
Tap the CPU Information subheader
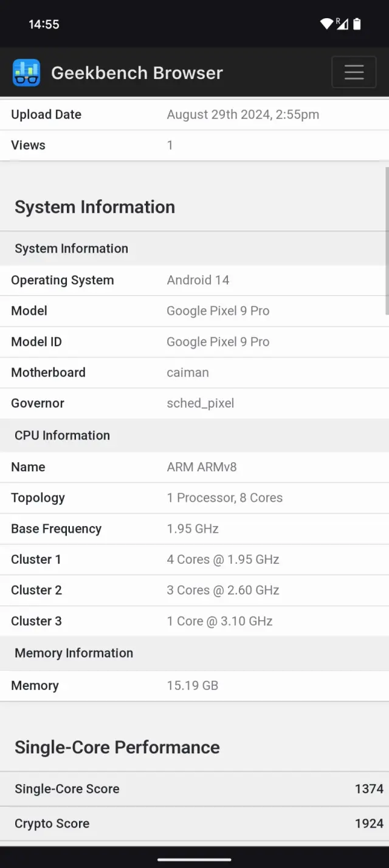pos(62,436)
